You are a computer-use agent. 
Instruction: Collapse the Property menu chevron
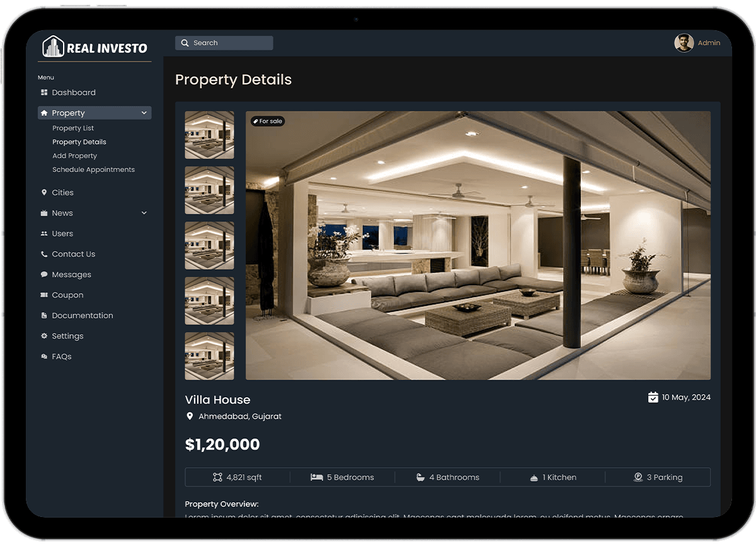tap(144, 113)
